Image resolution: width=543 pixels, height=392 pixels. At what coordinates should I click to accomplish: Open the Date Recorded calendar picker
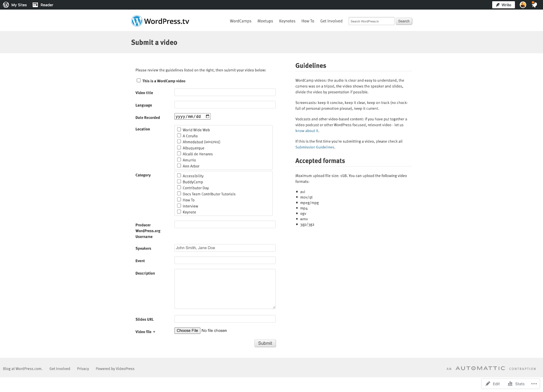pyautogui.click(x=207, y=116)
